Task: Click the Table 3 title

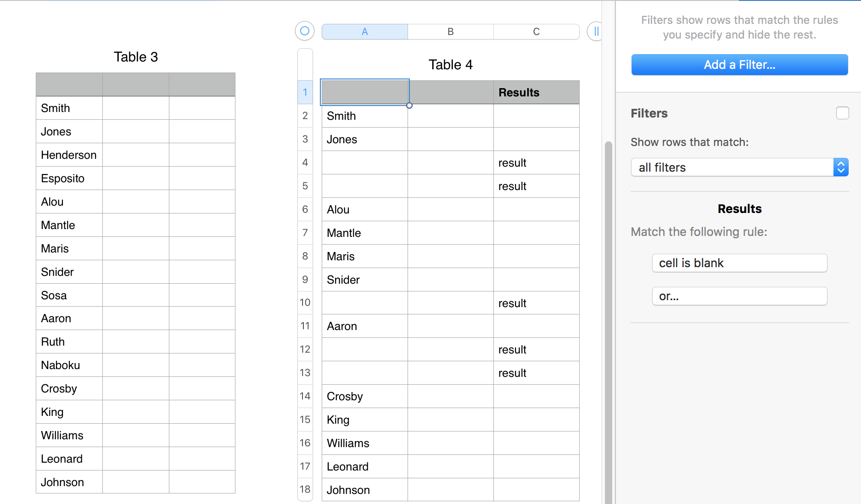Action: click(x=136, y=57)
